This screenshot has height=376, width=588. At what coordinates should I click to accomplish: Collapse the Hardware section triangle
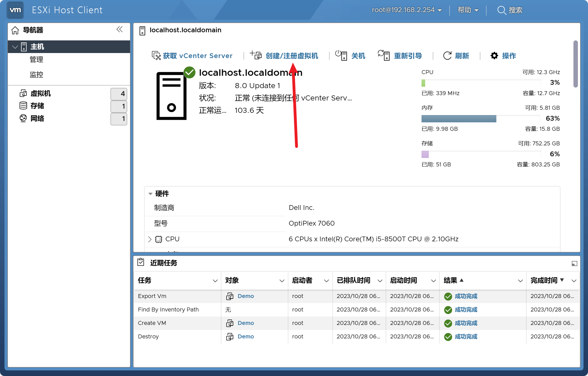pyautogui.click(x=150, y=194)
